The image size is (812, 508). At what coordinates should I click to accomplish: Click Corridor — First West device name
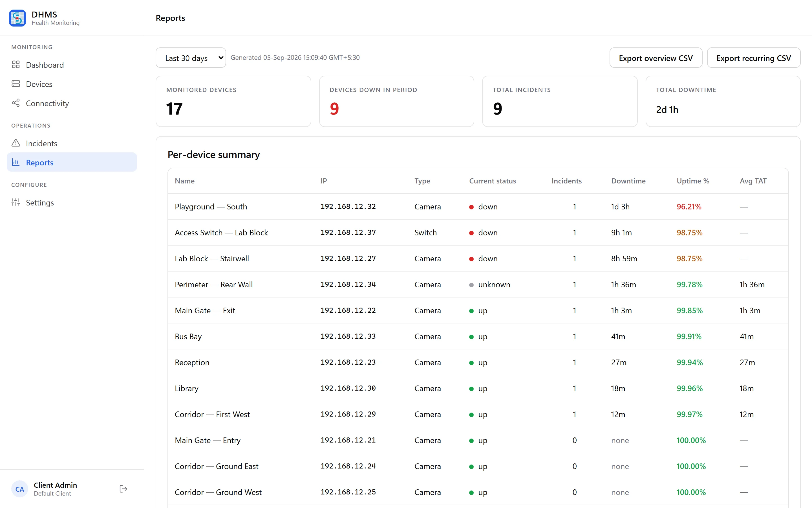click(x=212, y=414)
